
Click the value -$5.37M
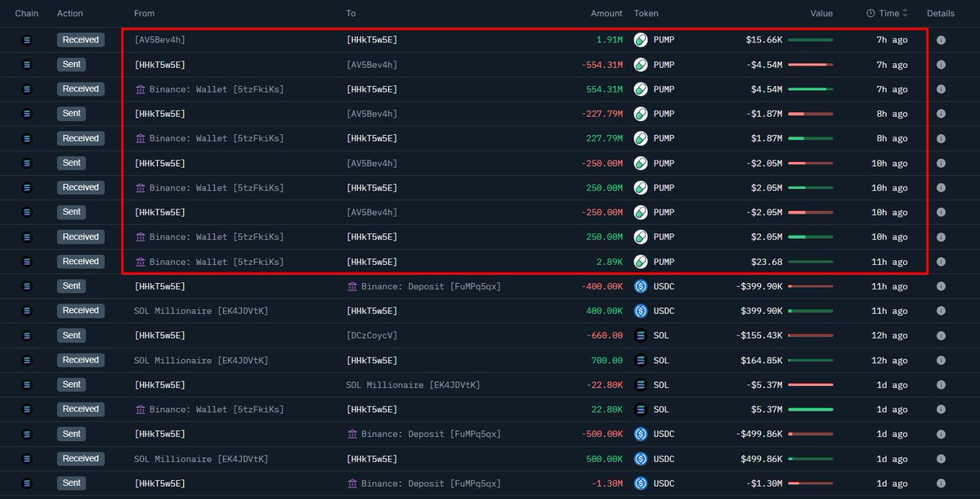pyautogui.click(x=763, y=385)
